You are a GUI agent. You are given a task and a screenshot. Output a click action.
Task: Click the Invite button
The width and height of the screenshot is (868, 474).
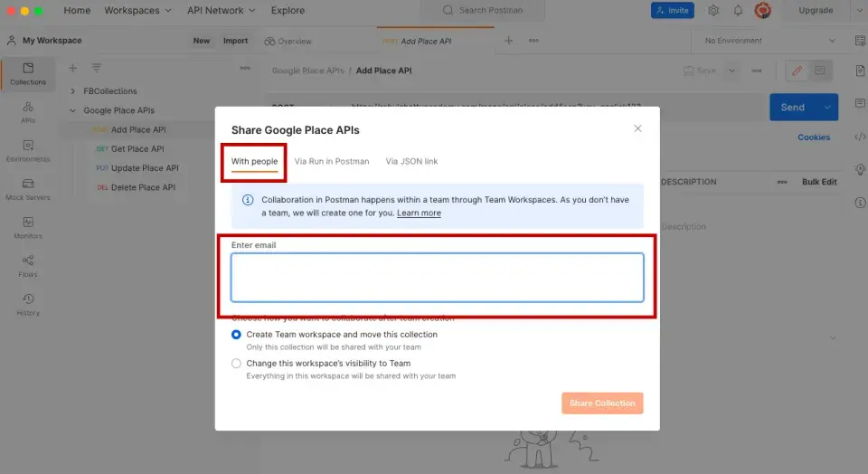tap(673, 11)
